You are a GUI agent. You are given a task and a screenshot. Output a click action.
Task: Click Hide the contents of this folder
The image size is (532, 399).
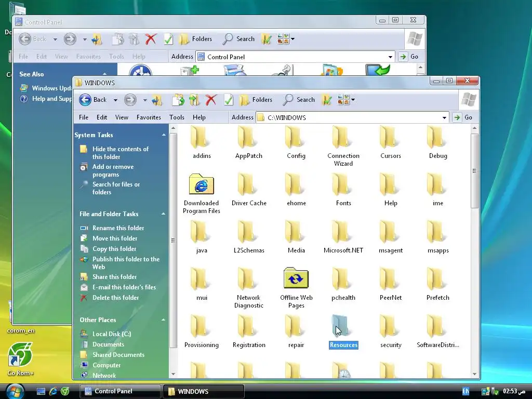point(121,153)
